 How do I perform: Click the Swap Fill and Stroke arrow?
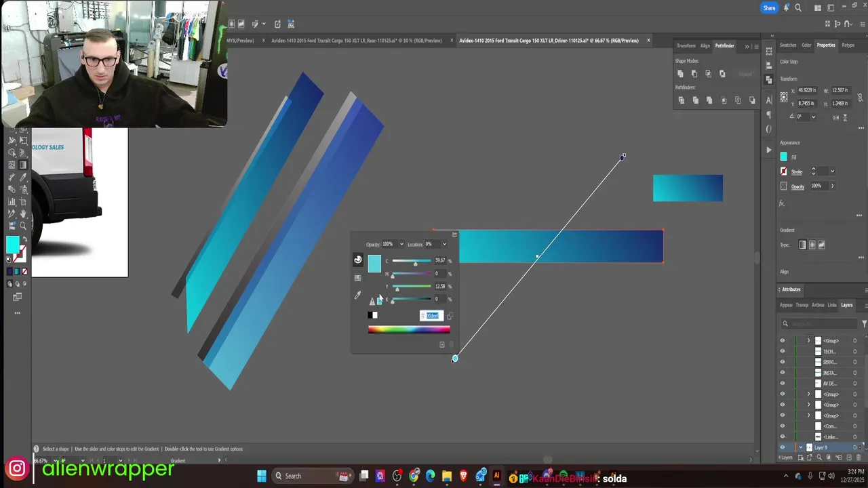(x=25, y=239)
